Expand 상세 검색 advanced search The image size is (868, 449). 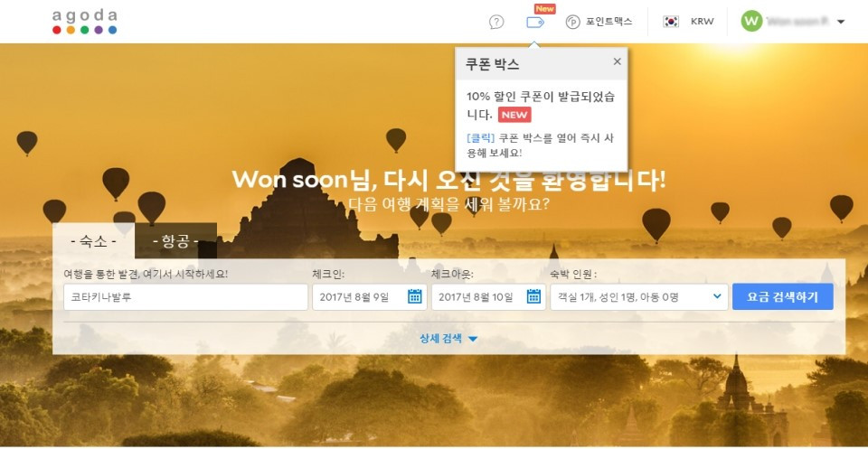pyautogui.click(x=448, y=339)
